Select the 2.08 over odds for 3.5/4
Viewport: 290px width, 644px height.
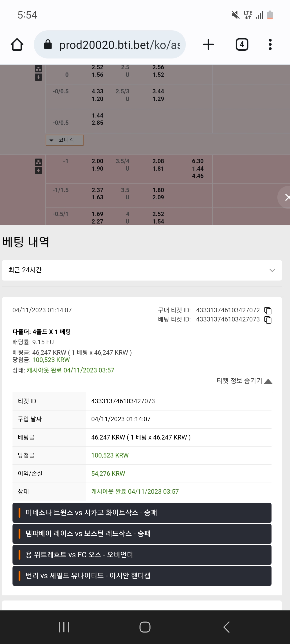pos(158,161)
